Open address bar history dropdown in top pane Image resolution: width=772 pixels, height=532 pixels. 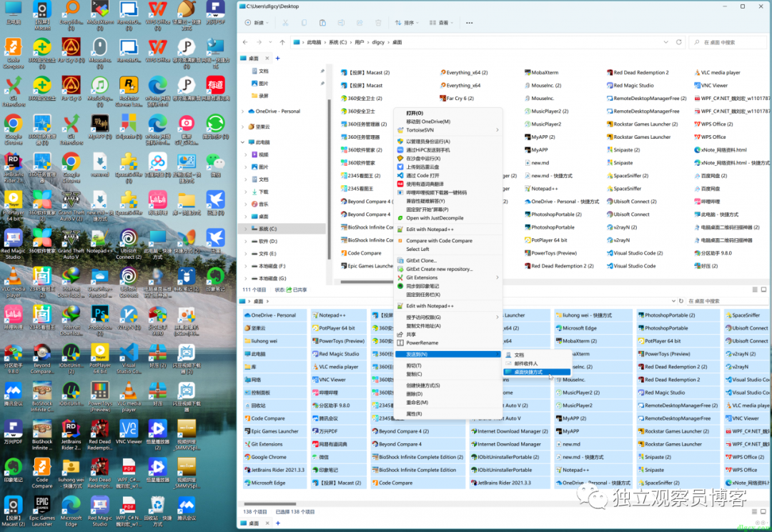[x=666, y=42]
